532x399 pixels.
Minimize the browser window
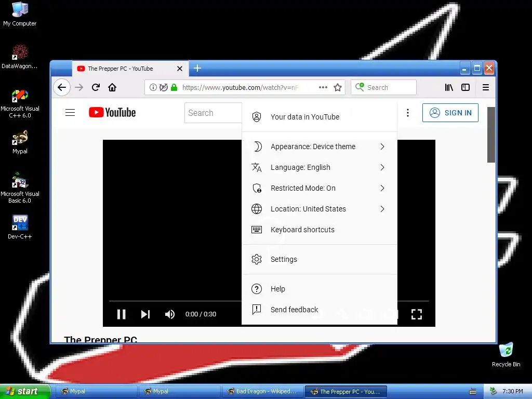464,69
